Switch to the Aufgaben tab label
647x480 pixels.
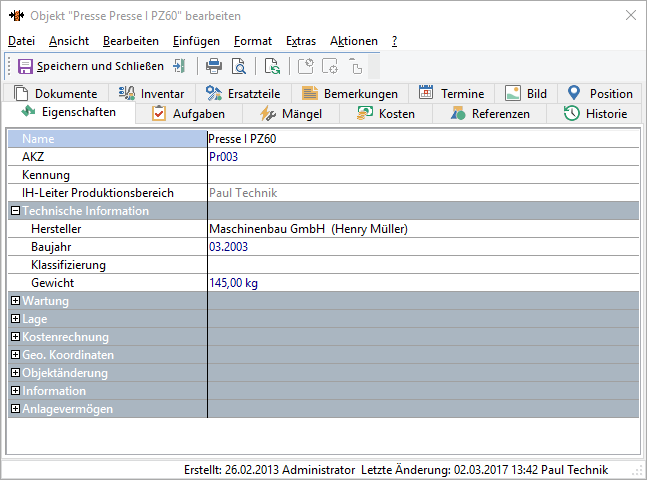(x=199, y=113)
